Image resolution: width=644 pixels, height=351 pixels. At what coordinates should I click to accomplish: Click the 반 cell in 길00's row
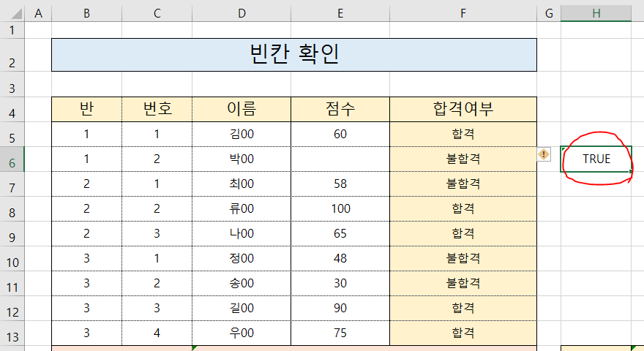pyautogui.click(x=86, y=308)
